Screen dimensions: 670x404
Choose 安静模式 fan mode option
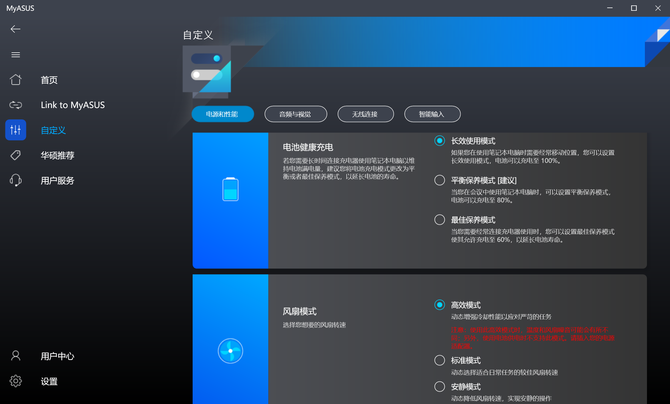(440, 386)
